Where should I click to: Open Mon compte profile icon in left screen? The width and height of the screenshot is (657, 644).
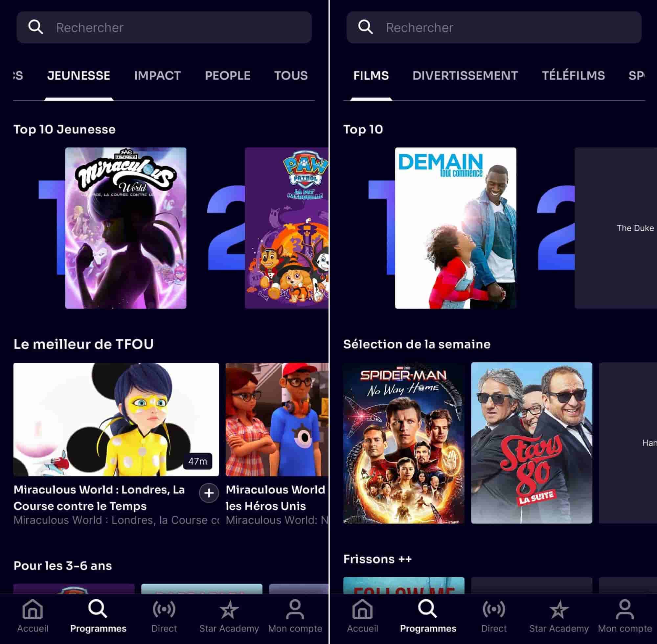tap(295, 609)
